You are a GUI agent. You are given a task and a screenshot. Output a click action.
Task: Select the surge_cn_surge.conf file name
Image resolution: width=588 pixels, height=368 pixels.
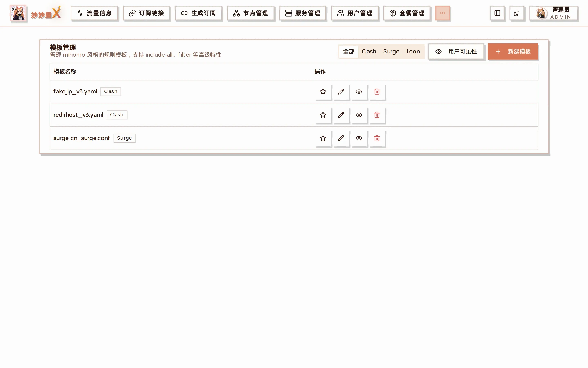pos(81,138)
